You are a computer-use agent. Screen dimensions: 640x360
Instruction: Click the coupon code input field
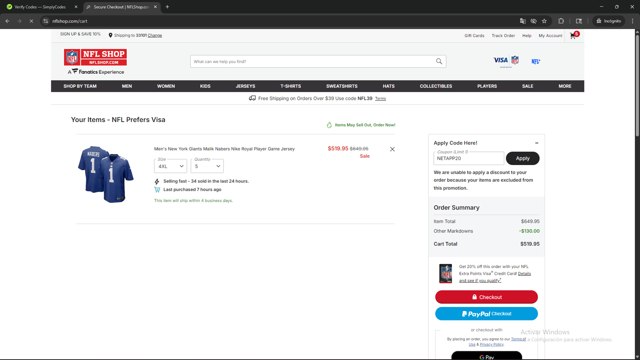point(469,158)
